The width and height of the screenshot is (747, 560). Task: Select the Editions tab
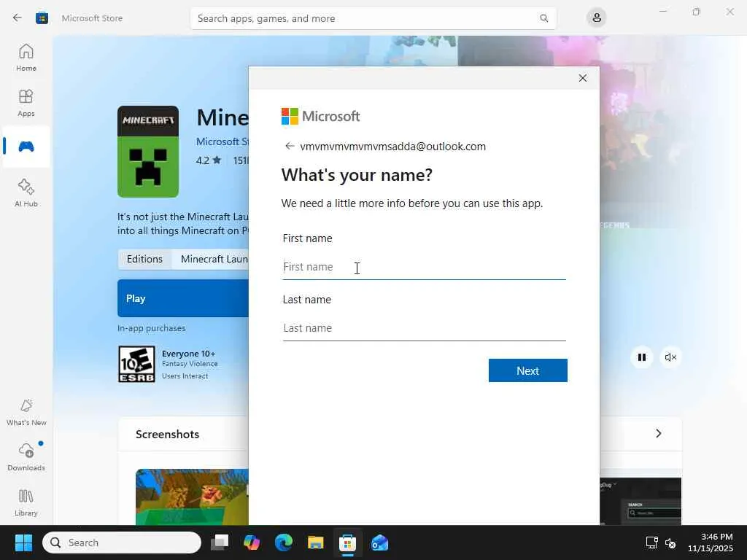point(145,259)
